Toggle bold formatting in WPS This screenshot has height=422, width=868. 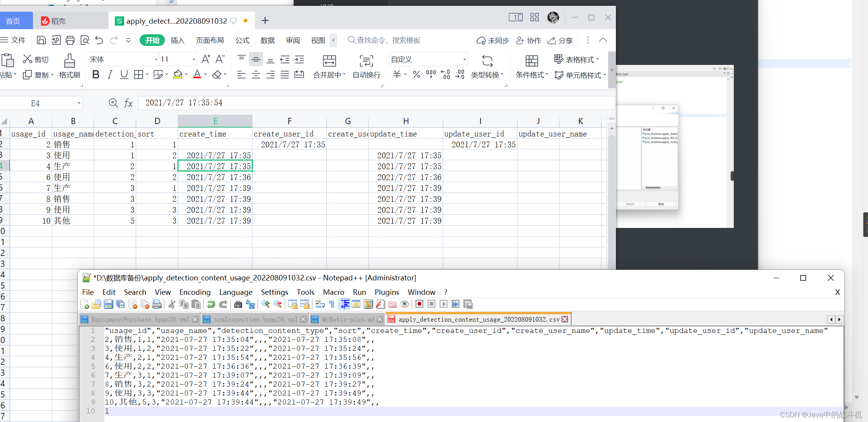click(96, 75)
